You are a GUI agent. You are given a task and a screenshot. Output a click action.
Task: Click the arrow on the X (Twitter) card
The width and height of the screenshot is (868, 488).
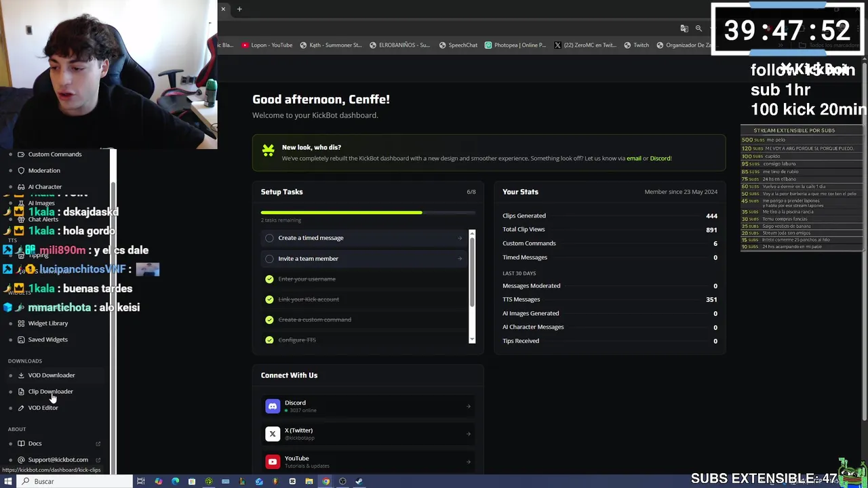(468, 434)
